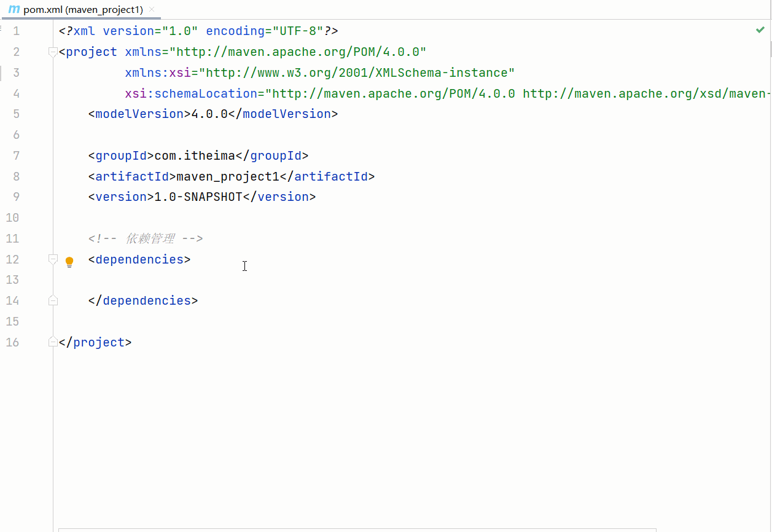772x532 pixels.
Task: Click the vertical scrollbar thumb on right edge
Action: 770,49
